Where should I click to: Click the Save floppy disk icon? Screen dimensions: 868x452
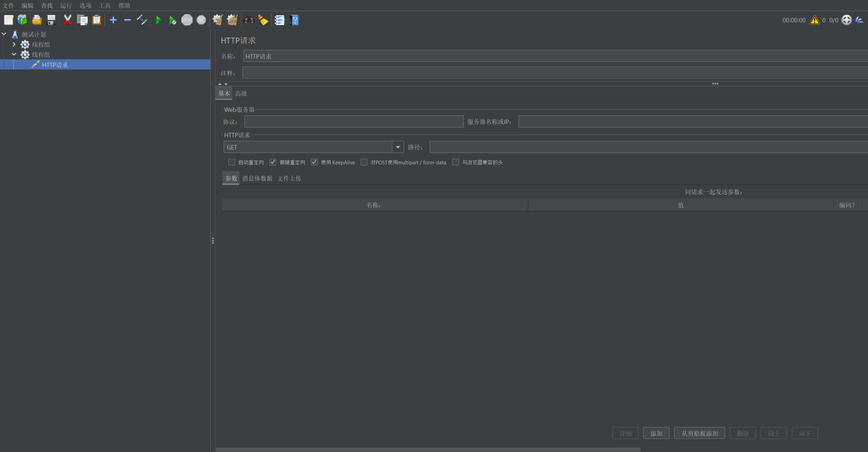[x=51, y=20]
